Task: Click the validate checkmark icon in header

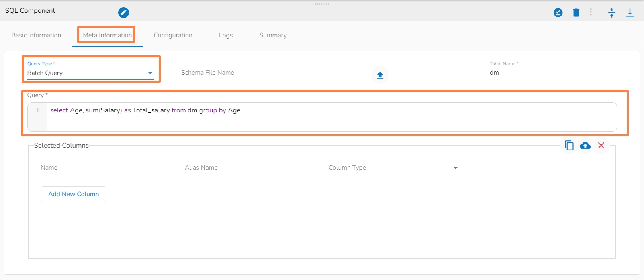Action: (558, 13)
